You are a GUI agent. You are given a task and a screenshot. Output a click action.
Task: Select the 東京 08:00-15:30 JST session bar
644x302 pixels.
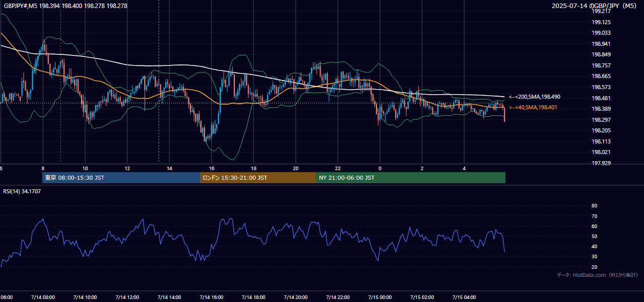point(121,178)
